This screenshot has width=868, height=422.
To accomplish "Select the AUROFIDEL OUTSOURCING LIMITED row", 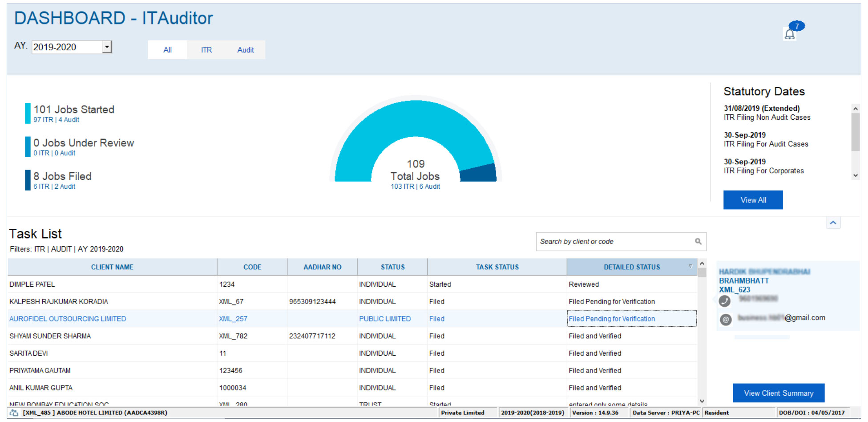I will (x=68, y=319).
